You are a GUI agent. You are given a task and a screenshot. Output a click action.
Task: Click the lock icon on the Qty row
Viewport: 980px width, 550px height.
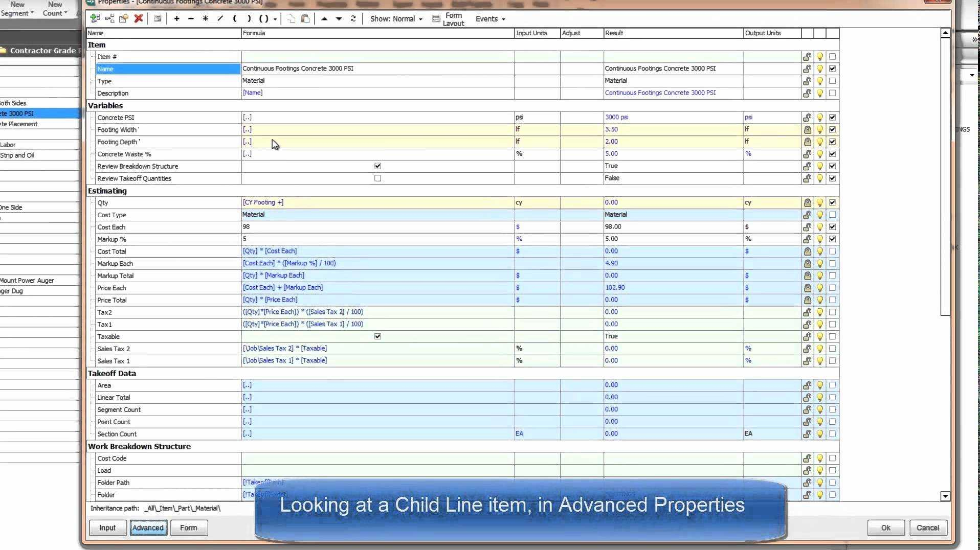807,202
